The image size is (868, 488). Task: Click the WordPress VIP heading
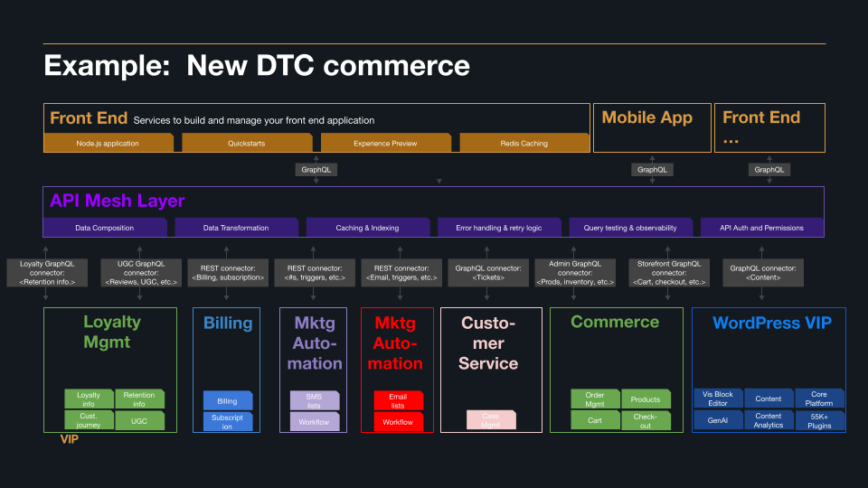[x=771, y=323]
